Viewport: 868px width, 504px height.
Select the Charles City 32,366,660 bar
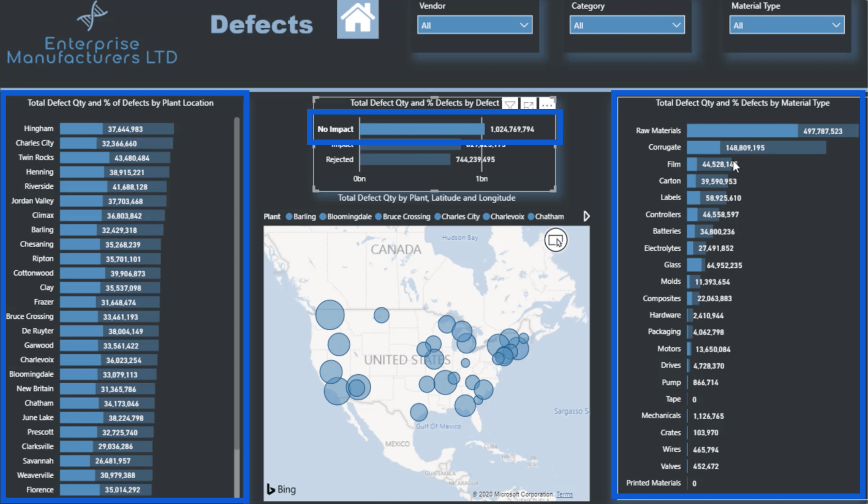coord(116,143)
